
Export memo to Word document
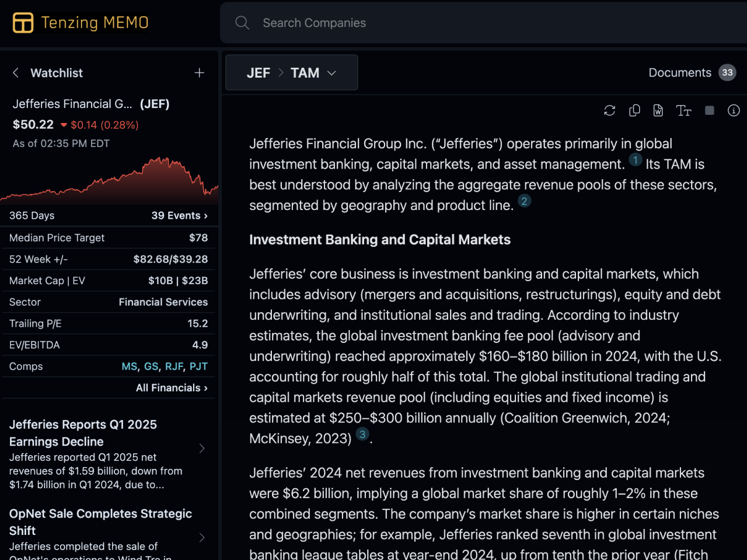(x=658, y=110)
